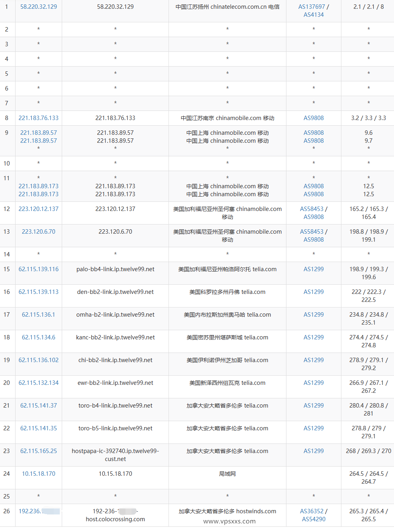This screenshot has width=394, height=532.
Task: Open AS1299 link in toro-b4 row
Action: 314,406
